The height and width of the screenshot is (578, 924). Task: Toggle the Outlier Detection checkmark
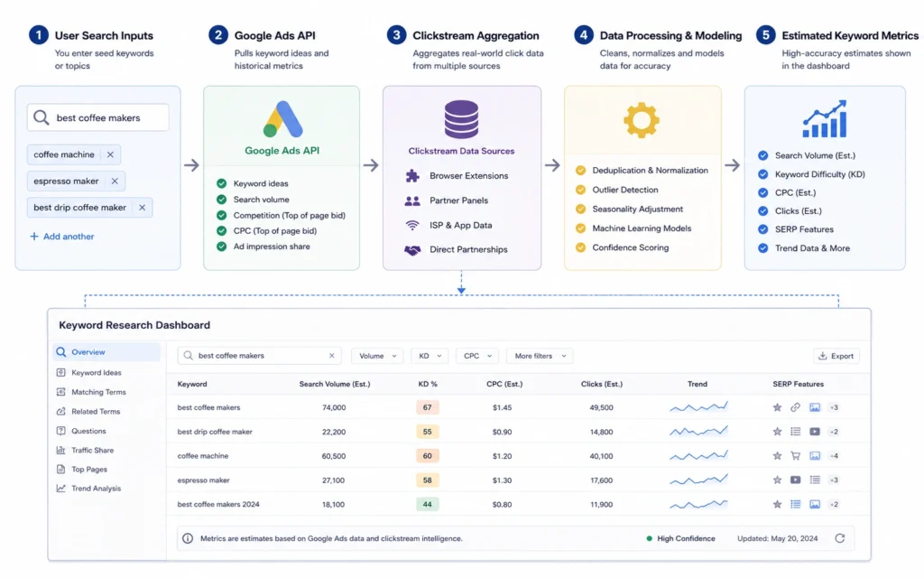(x=580, y=190)
